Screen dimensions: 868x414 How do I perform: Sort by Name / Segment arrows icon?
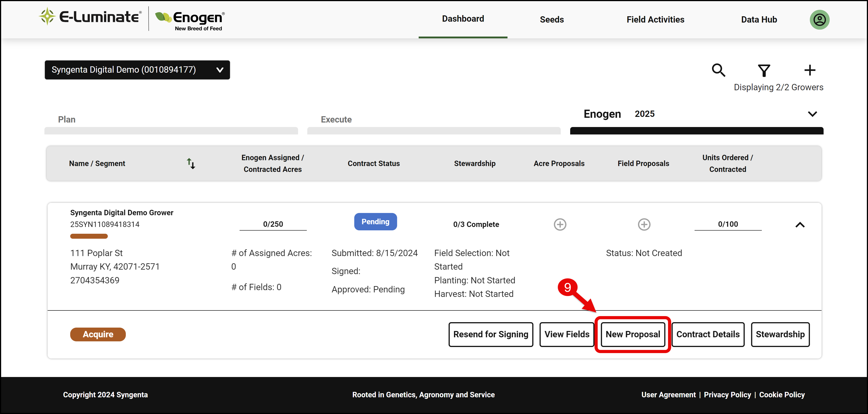point(191,164)
